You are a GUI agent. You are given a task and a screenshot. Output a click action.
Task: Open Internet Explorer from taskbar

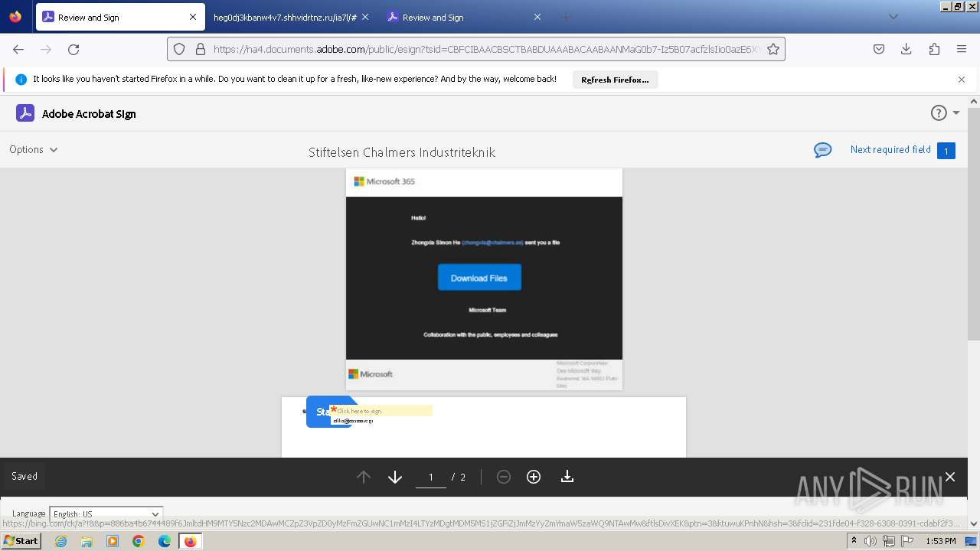pyautogui.click(x=60, y=541)
